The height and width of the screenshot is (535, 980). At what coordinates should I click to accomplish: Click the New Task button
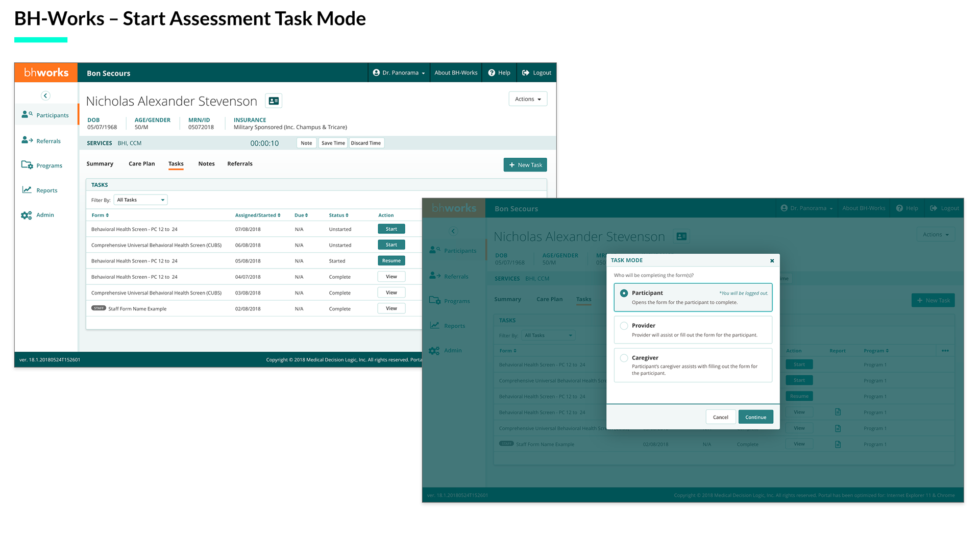point(525,165)
